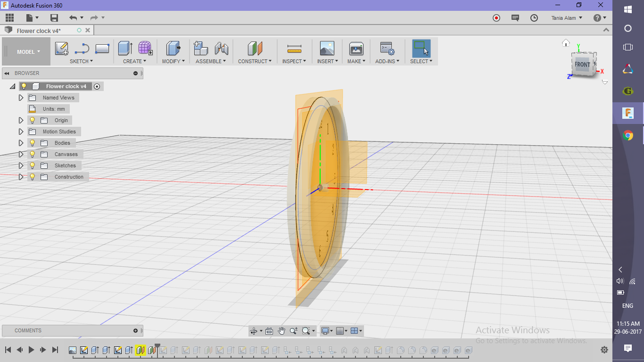The height and width of the screenshot is (362, 644).
Task: Open the Display Settings dropdown
Action: coord(327,331)
